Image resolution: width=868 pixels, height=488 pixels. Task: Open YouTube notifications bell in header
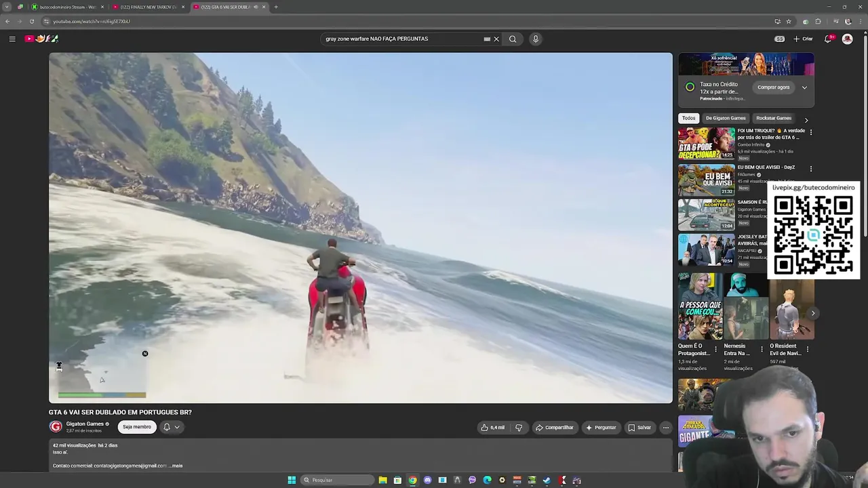828,39
